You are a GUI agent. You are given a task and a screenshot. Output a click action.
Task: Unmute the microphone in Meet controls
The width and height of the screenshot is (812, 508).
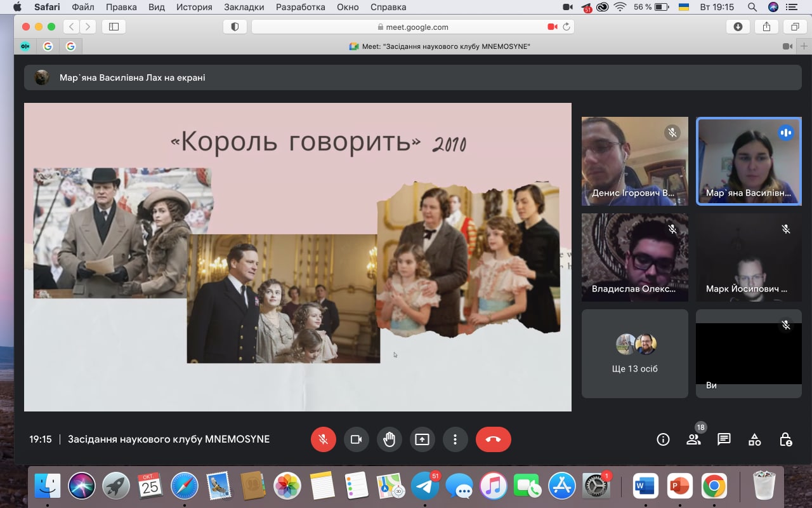pyautogui.click(x=323, y=439)
